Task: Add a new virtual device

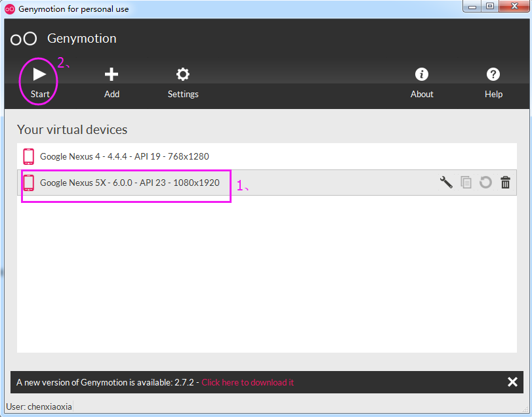Action: 112,83
